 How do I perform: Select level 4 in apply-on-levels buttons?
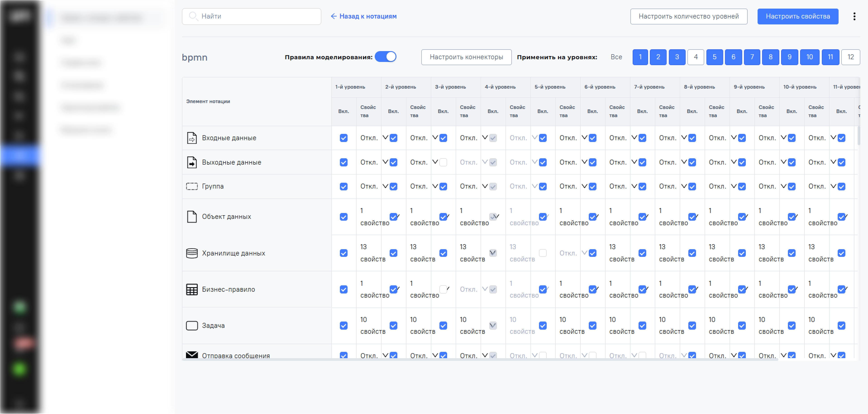pyautogui.click(x=696, y=57)
